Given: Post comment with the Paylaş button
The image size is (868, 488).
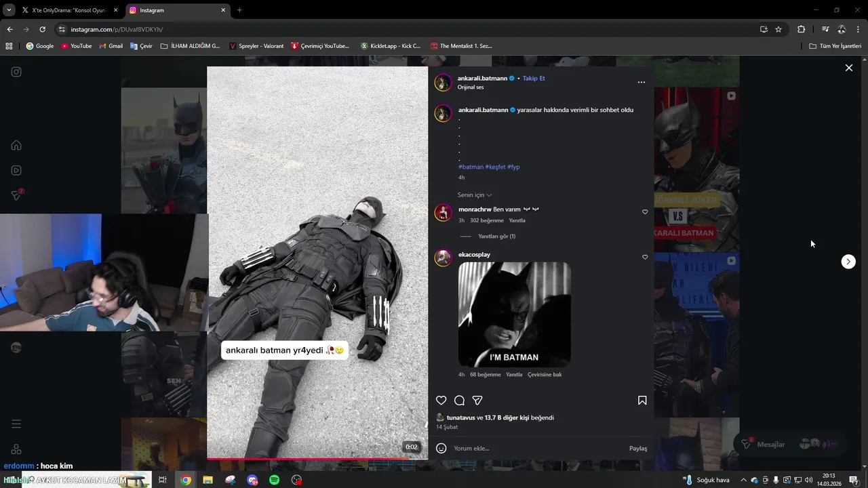Looking at the screenshot, I should 638,449.
